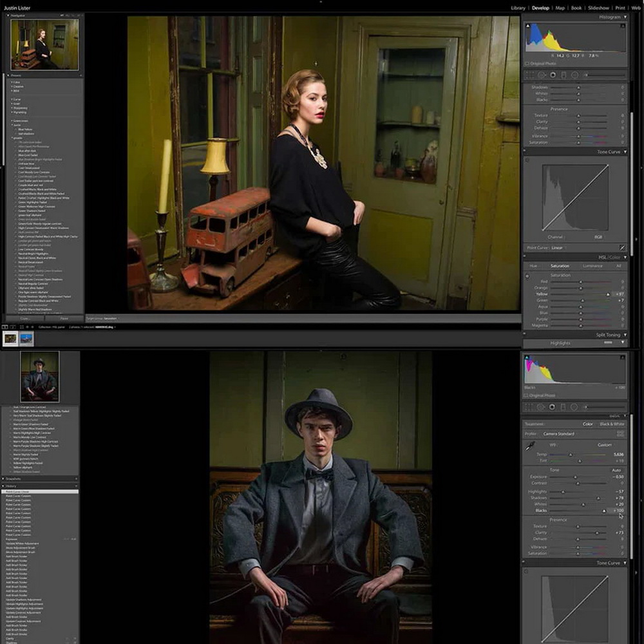Collapse the Split Toning panel triangle
Viewport: 644px width, 644px height.
coord(624,335)
